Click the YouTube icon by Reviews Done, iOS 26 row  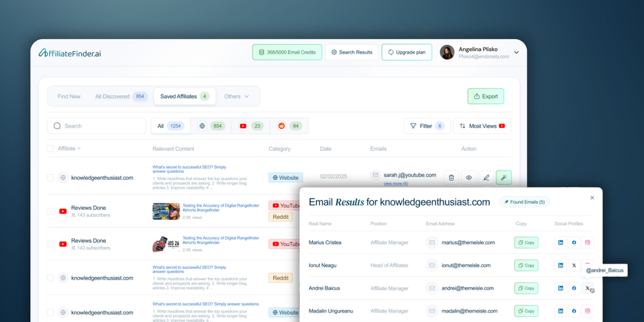[x=63, y=244]
